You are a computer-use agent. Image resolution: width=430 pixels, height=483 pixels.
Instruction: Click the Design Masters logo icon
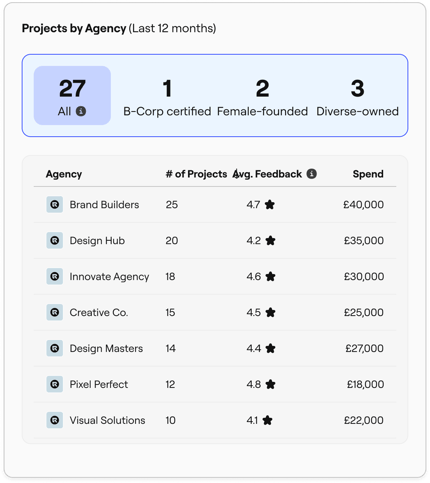pos(55,348)
